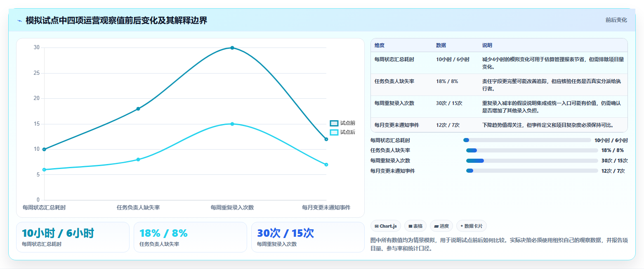Open the 10小时 / 6小时 data card
Image resolution: width=644 pixels, height=269 pixels.
click(x=73, y=237)
